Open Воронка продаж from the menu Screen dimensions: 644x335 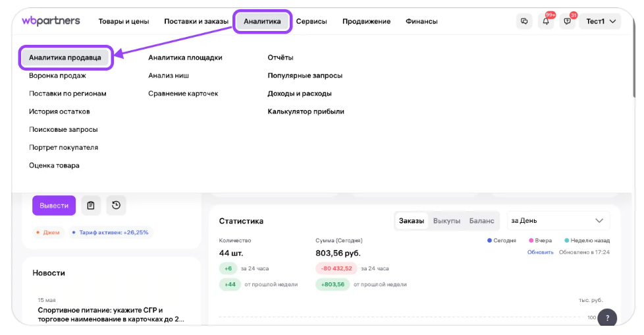[x=57, y=76]
